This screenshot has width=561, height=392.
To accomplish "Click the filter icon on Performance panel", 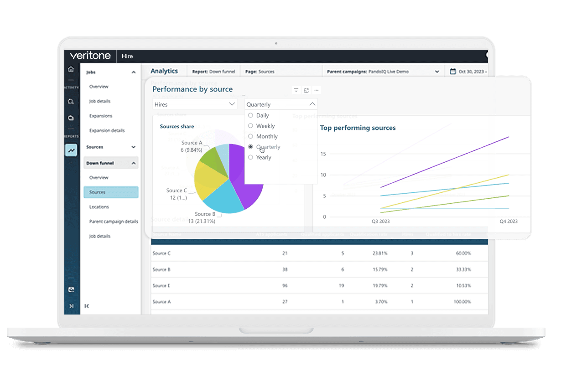I will pos(296,90).
